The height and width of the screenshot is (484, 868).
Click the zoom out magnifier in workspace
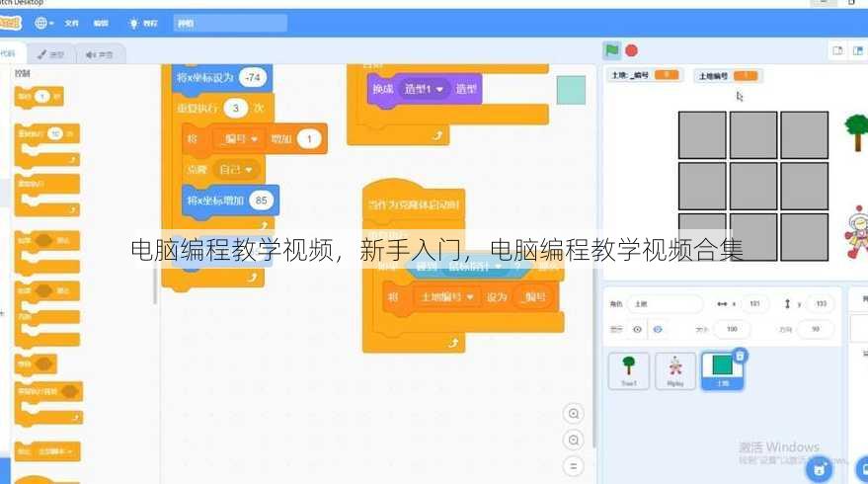[x=574, y=440]
